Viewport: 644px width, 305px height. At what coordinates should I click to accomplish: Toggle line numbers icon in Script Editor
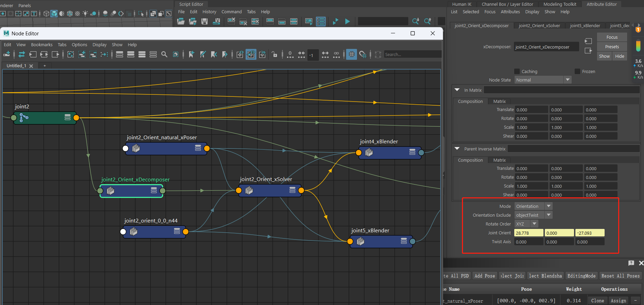coord(321,21)
